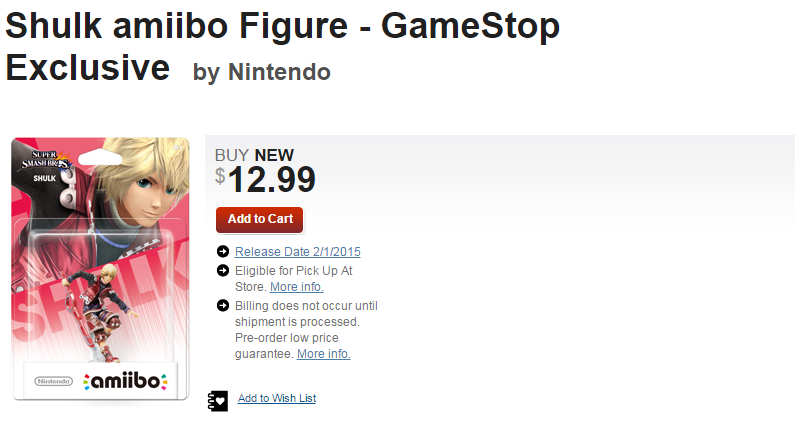This screenshot has height=424, width=796.
Task: Click the Super Smash Bros logo on box
Action: tap(48, 160)
